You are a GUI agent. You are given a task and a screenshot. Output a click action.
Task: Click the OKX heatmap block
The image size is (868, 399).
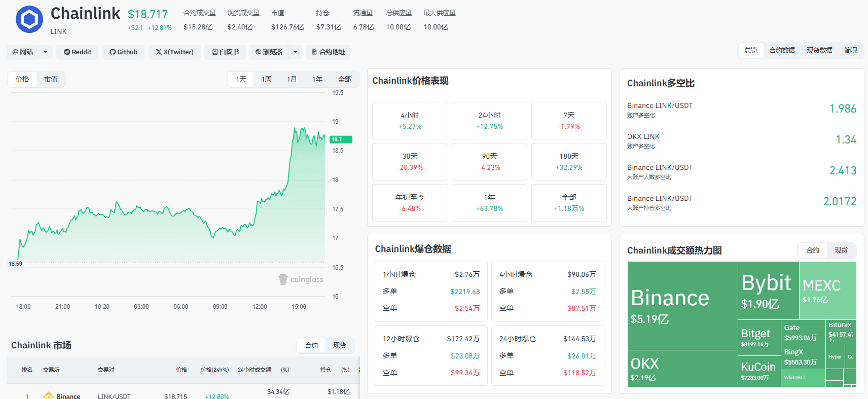tap(682, 369)
